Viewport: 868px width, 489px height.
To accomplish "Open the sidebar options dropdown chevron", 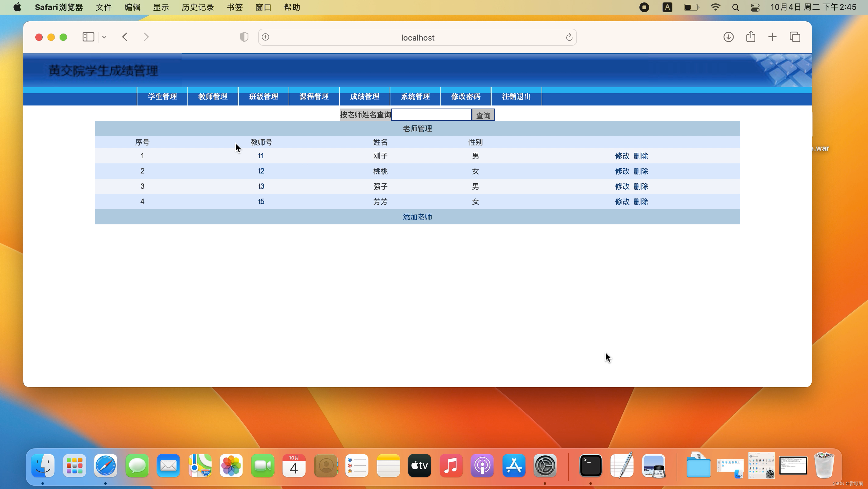I will pyautogui.click(x=105, y=37).
